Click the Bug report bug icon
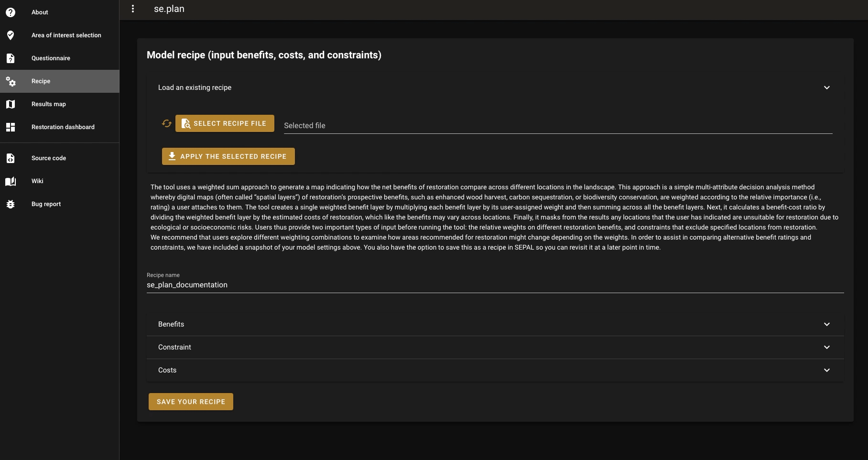Viewport: 868px width, 460px height. tap(11, 204)
